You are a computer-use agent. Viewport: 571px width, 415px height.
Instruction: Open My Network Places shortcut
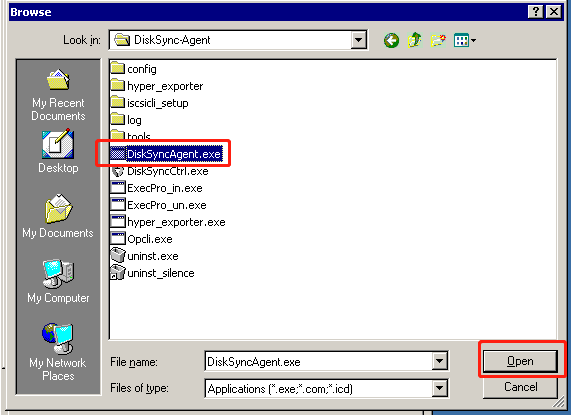click(x=58, y=352)
